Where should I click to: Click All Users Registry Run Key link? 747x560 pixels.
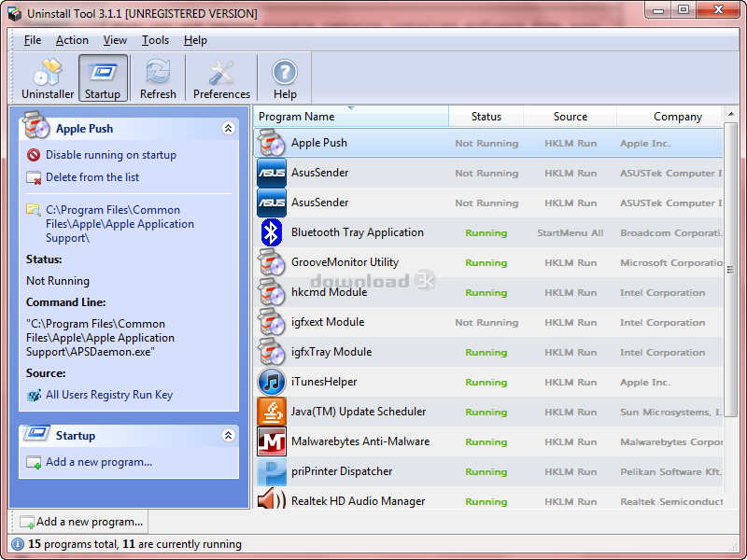(x=109, y=395)
